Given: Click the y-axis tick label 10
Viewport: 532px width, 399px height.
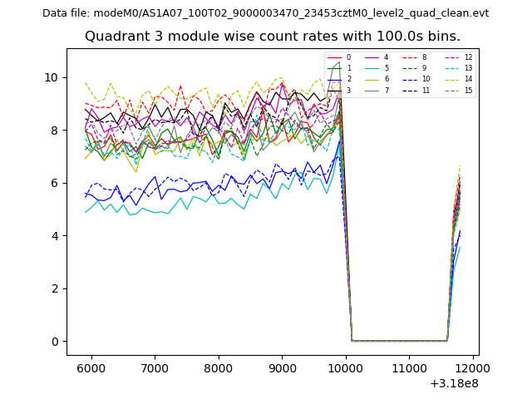Looking at the screenshot, I should click(x=52, y=77).
